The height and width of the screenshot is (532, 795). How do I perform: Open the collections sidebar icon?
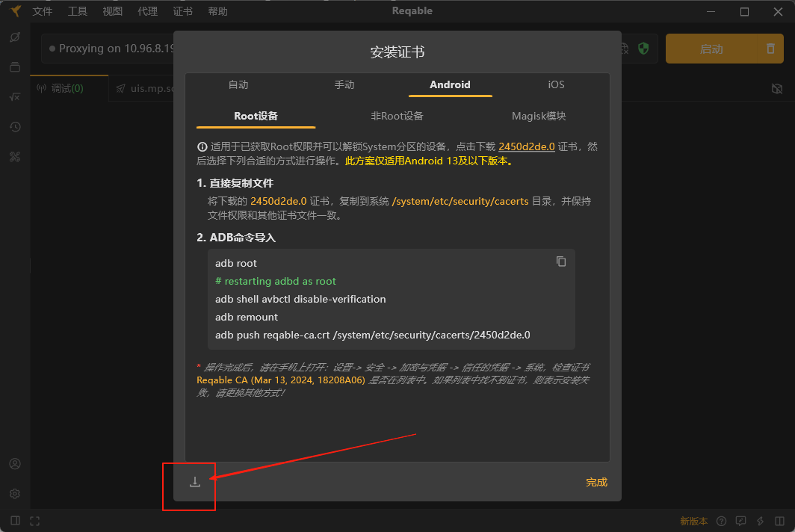(15, 67)
